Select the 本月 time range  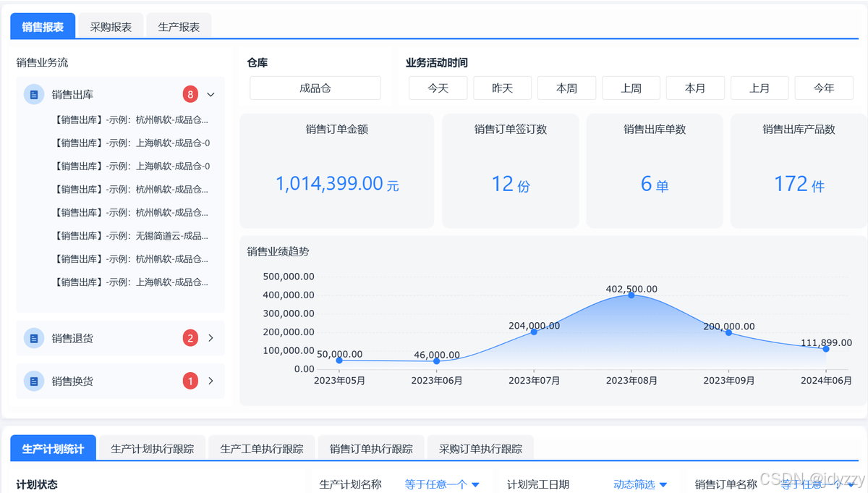pyautogui.click(x=695, y=88)
